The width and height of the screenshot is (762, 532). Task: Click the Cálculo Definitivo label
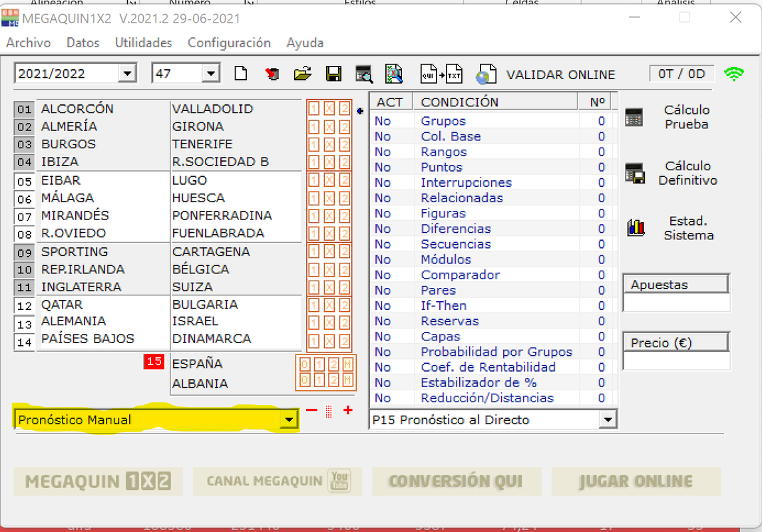pos(687,174)
